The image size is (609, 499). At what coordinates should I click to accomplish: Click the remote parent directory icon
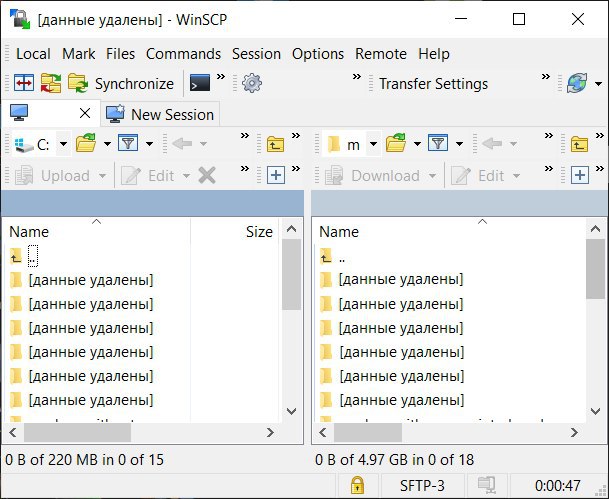(x=579, y=144)
